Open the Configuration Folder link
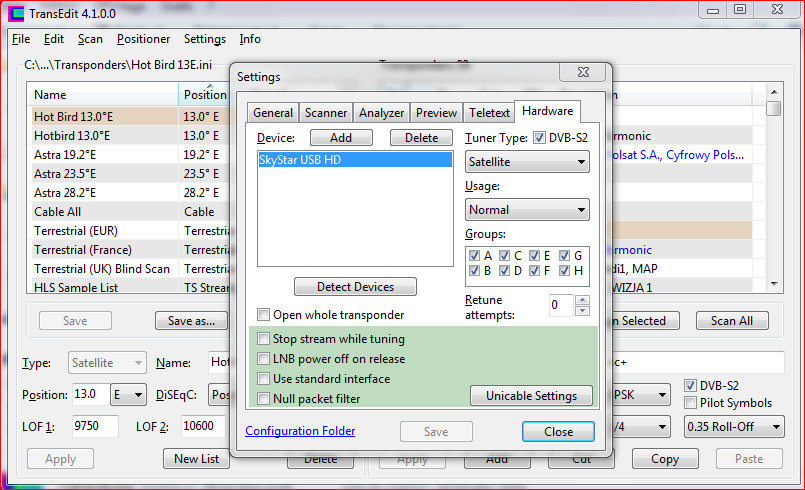805x490 pixels. (300, 431)
